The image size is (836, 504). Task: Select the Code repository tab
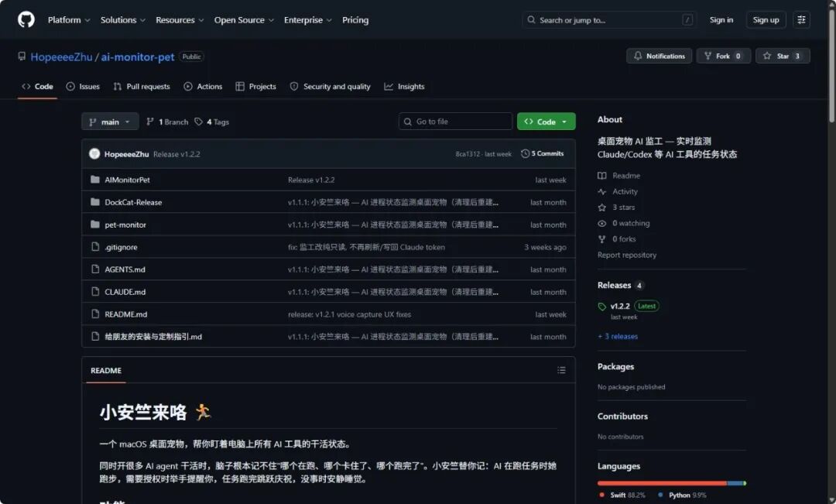[x=37, y=87]
